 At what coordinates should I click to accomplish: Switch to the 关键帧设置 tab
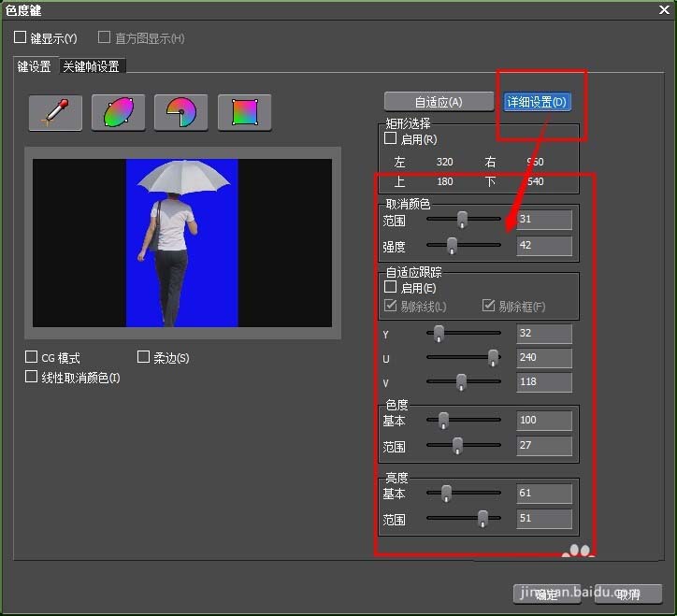(92, 66)
